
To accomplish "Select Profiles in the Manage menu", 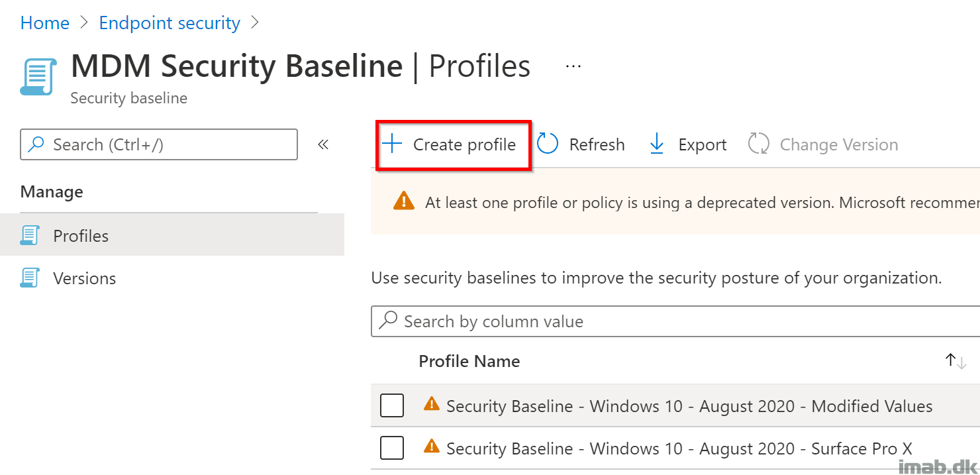I will click(81, 236).
